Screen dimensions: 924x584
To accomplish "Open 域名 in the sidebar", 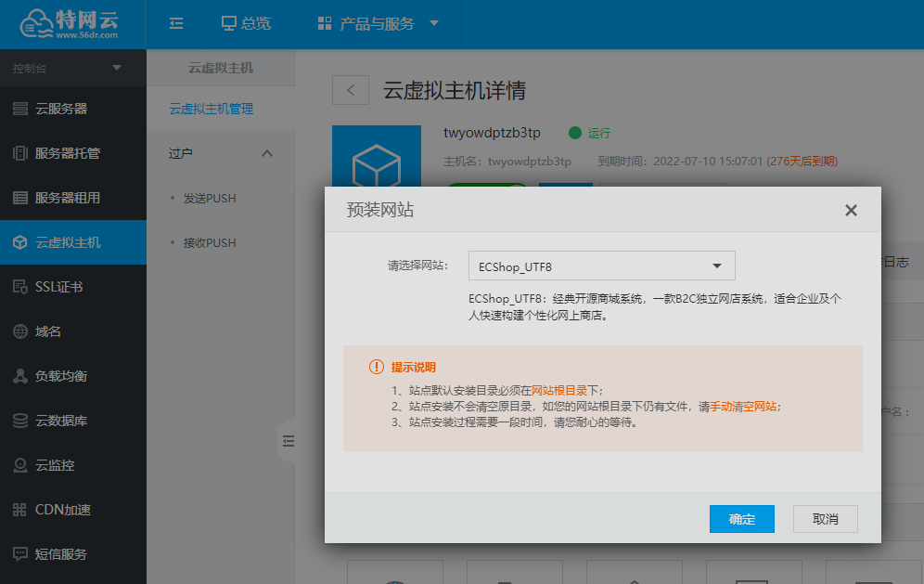I will coord(73,331).
